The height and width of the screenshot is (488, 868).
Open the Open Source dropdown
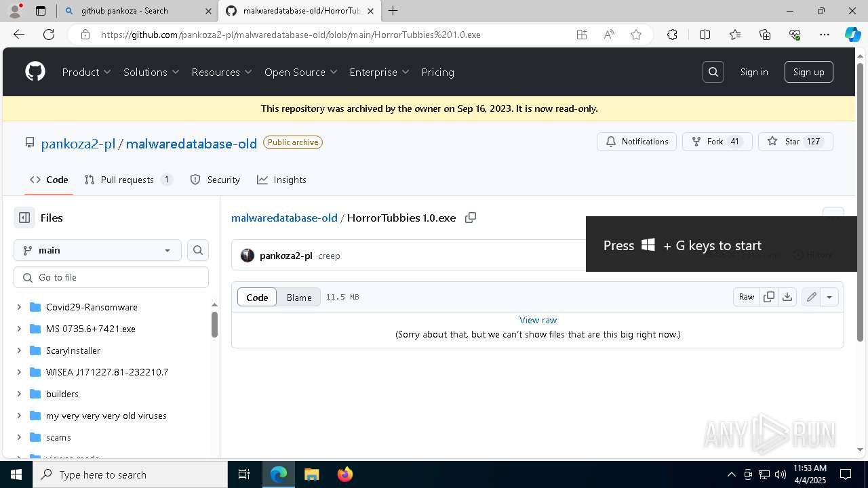pos(301,72)
